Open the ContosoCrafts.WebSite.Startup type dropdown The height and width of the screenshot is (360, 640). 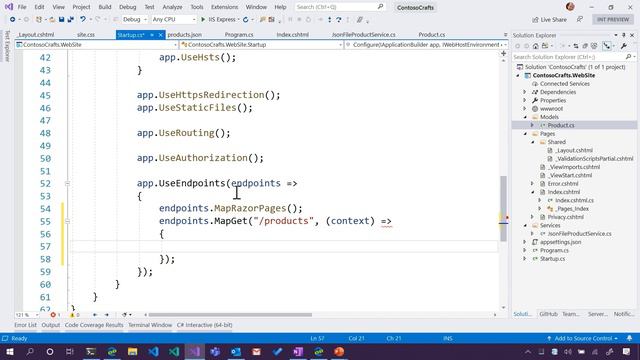coord(261,44)
